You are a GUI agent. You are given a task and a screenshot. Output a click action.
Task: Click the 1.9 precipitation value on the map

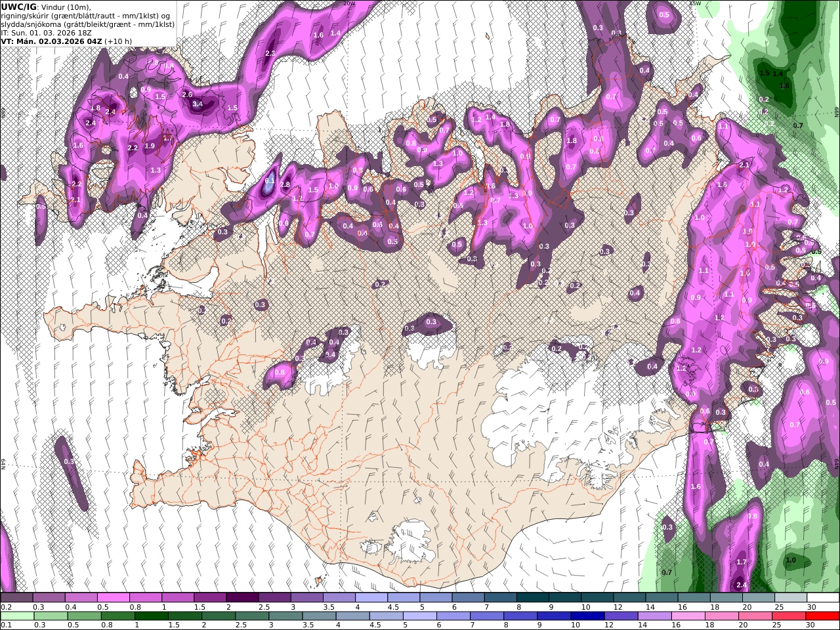[150, 146]
